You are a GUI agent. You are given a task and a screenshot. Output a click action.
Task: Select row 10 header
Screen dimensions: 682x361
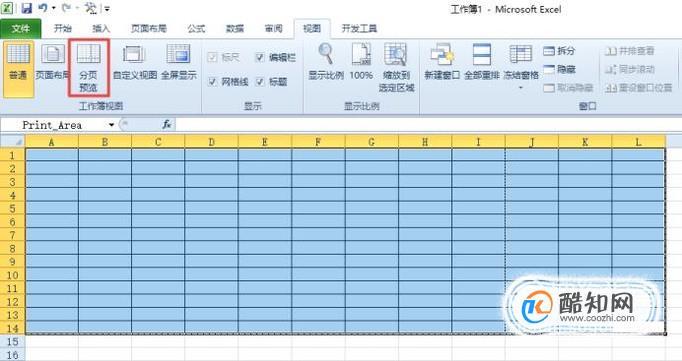click(x=13, y=275)
